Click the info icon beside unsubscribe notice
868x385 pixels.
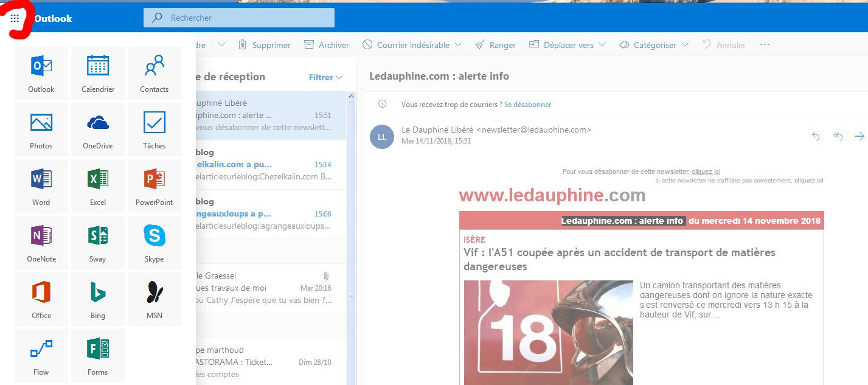point(382,104)
